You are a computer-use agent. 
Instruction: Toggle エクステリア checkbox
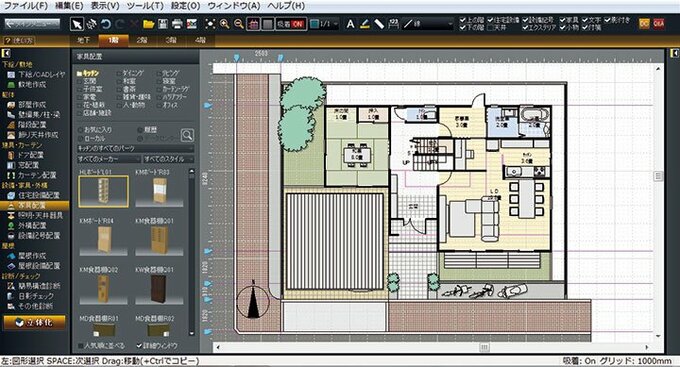525,27
